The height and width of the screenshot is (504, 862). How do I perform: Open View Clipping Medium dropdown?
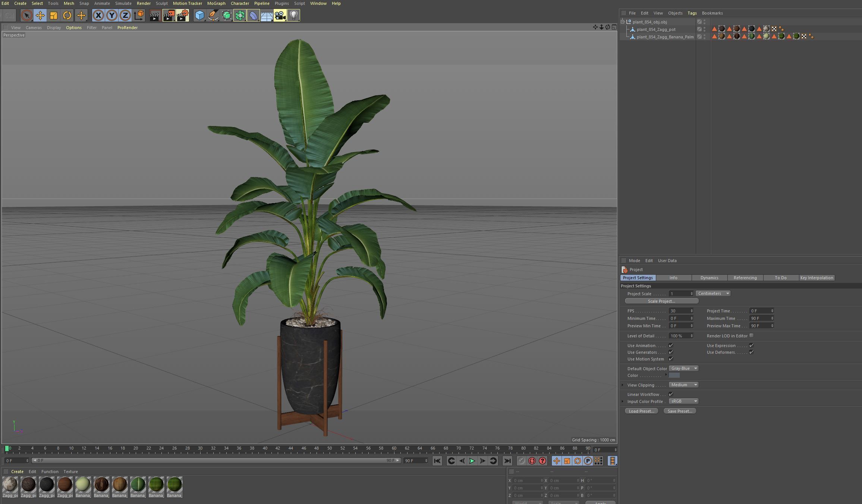coord(683,385)
